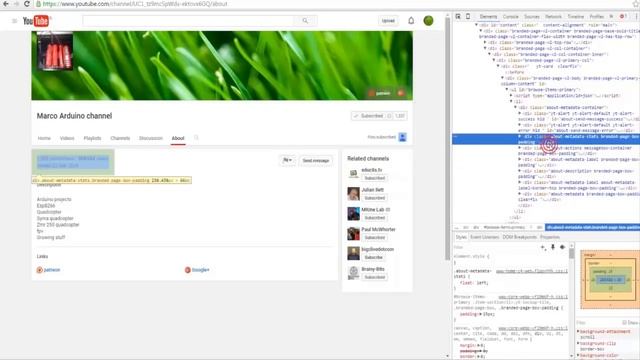640x360 pixels.
Task: Collapse the div id content node
Action: click(x=476, y=25)
